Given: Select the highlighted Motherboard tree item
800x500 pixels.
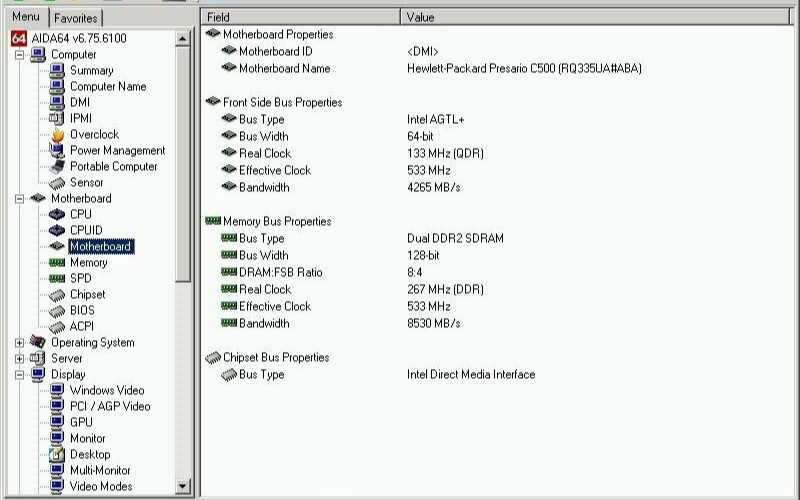Looking at the screenshot, I should click(x=101, y=246).
